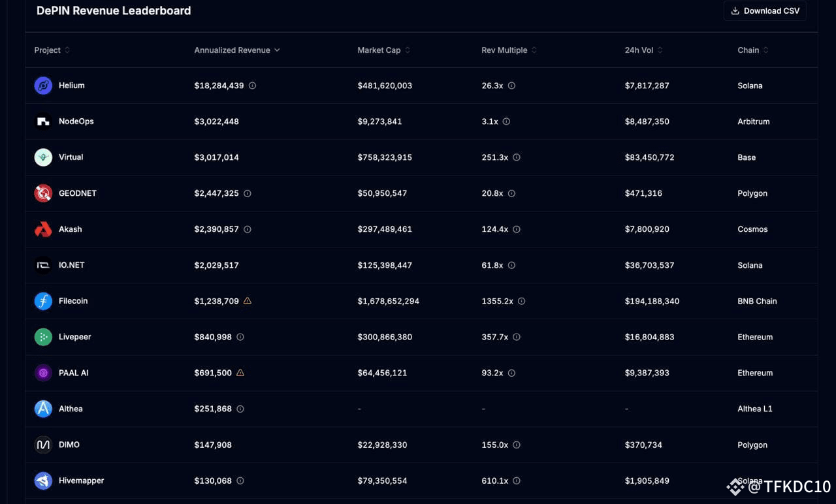836x504 pixels.
Task: Click the Akash logo icon
Action: pyautogui.click(x=43, y=229)
